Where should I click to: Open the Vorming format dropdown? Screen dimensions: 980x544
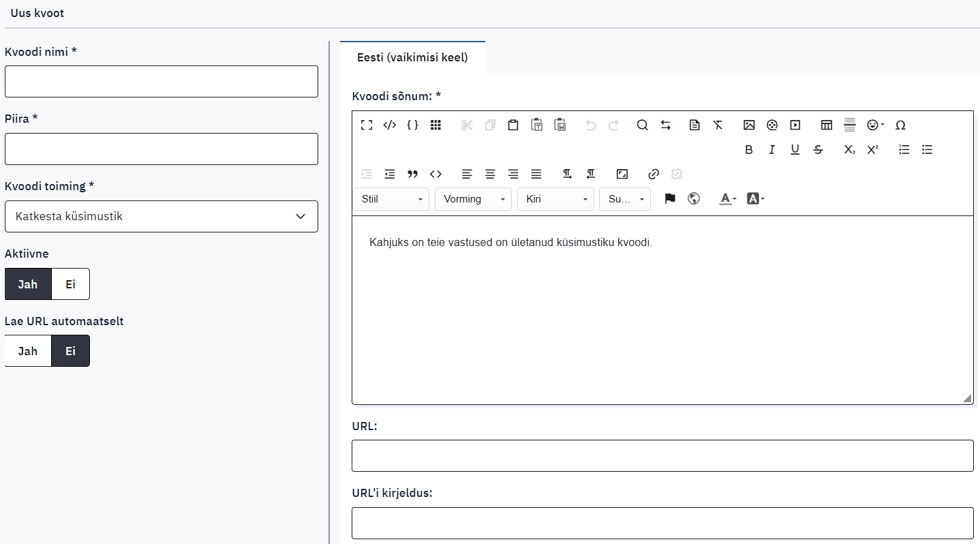[x=473, y=199]
